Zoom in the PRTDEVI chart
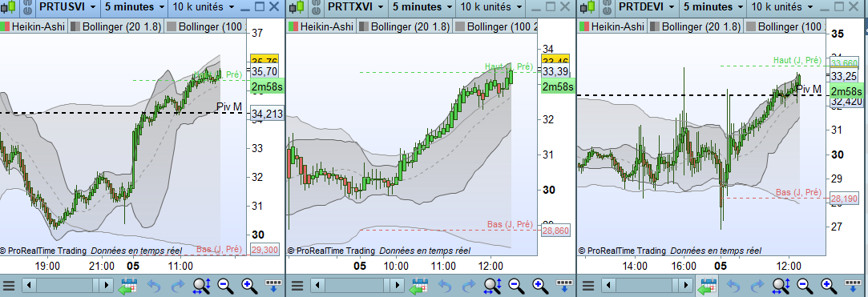This screenshot has height=297, width=868. click(828, 286)
